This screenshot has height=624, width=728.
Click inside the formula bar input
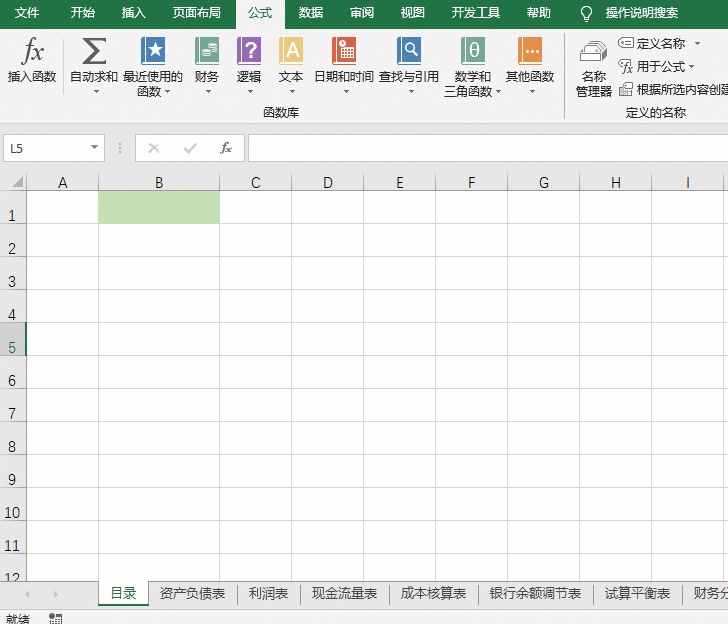pos(488,148)
